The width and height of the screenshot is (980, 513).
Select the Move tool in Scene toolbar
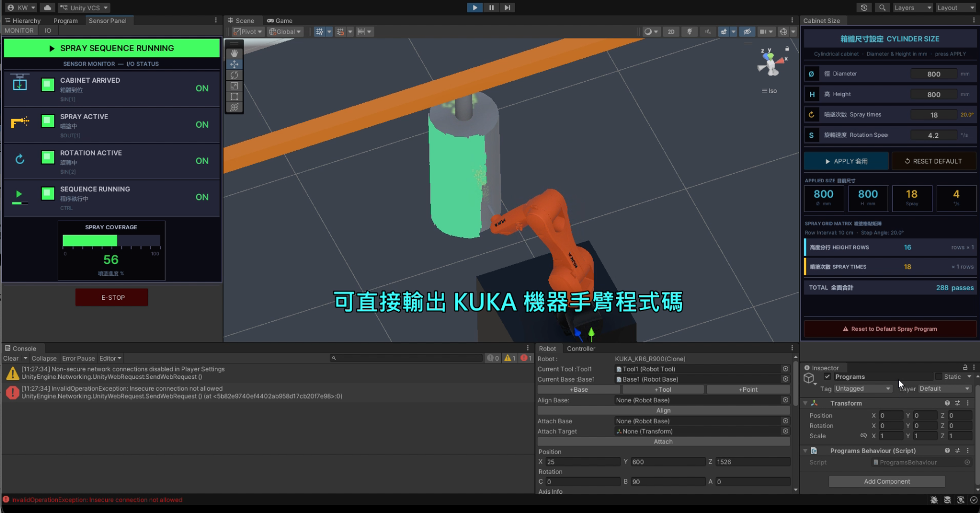(234, 64)
